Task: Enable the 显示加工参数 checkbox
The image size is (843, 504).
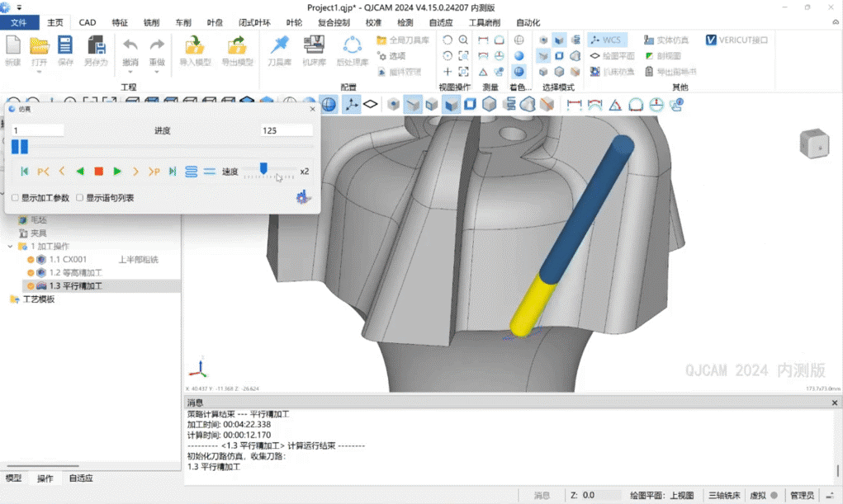Action: pyautogui.click(x=16, y=198)
